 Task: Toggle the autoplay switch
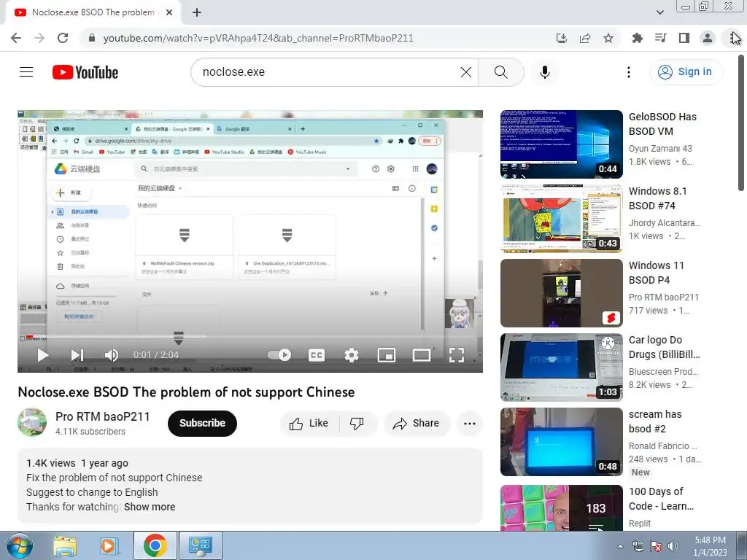[x=279, y=355]
